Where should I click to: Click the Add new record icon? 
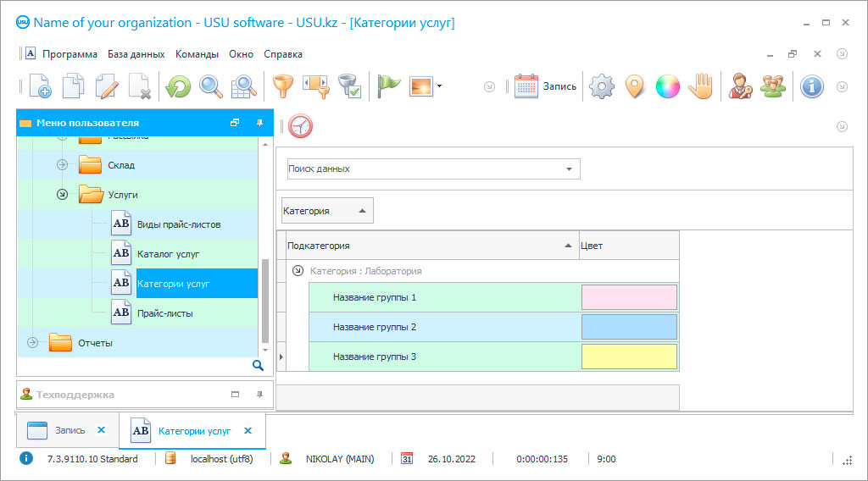click(41, 86)
